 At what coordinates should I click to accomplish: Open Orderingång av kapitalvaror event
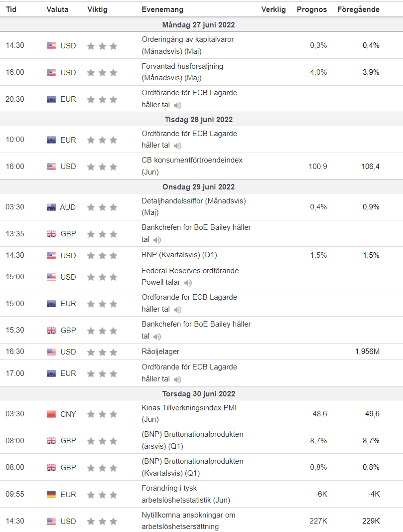pyautogui.click(x=188, y=45)
